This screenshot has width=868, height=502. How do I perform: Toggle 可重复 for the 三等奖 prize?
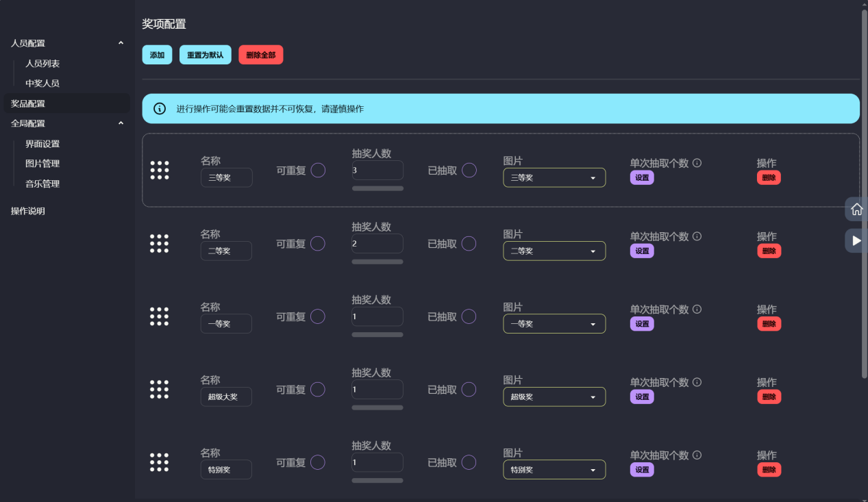tap(318, 171)
